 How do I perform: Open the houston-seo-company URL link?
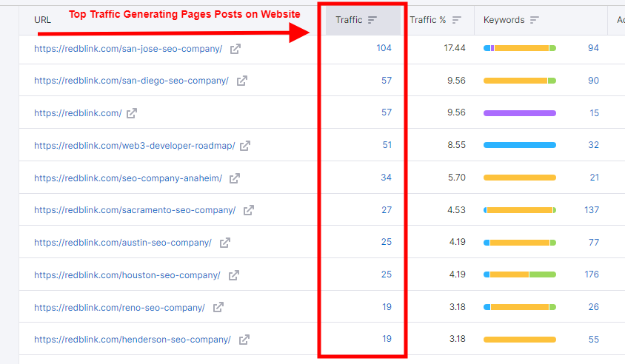(127, 275)
